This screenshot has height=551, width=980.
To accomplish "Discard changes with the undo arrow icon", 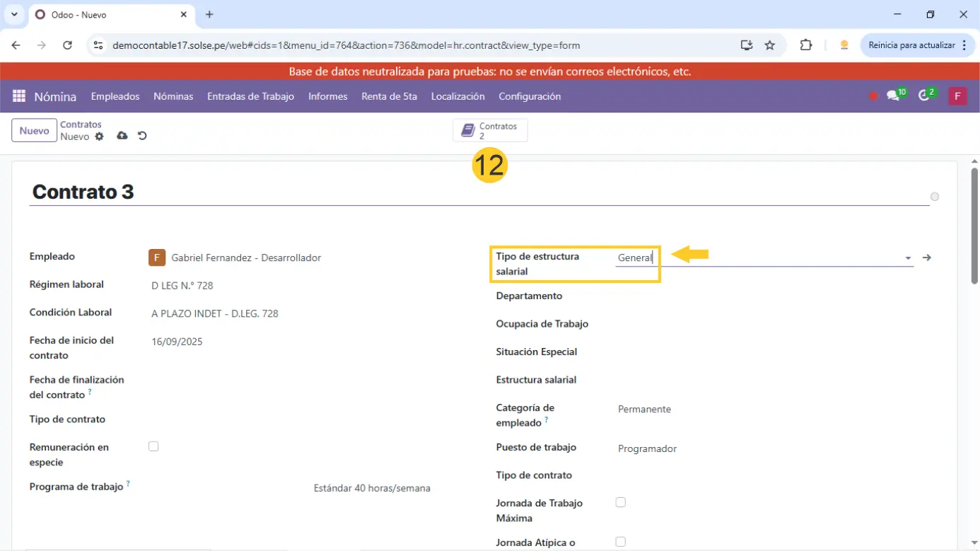I will [x=142, y=136].
